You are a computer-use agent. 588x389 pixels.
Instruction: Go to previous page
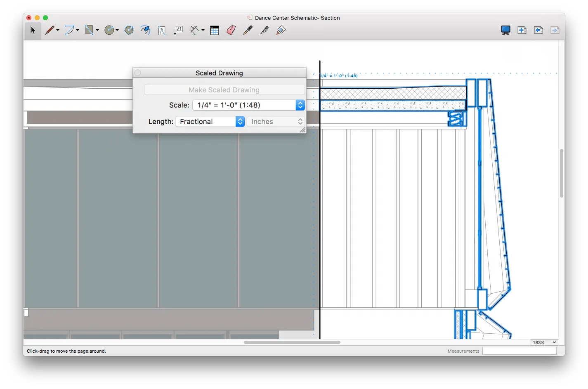click(538, 30)
